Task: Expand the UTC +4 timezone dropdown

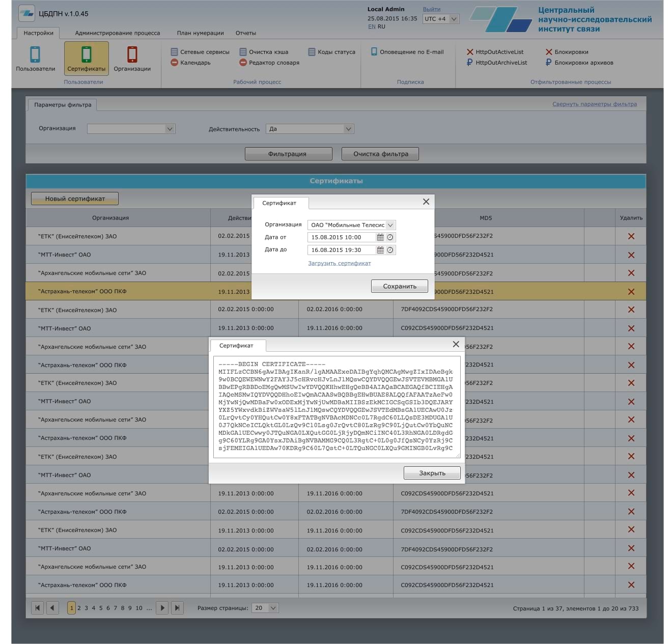Action: (x=454, y=19)
